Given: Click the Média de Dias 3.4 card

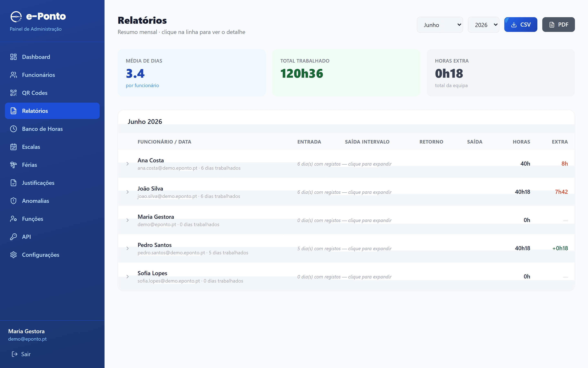Looking at the screenshot, I should (192, 73).
